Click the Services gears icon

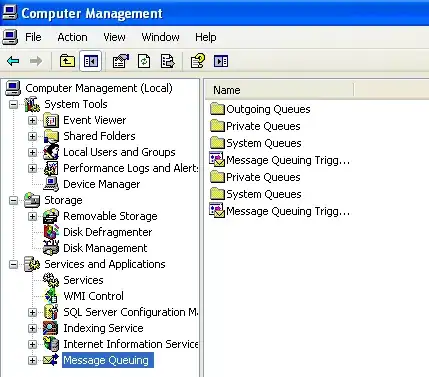pos(51,280)
